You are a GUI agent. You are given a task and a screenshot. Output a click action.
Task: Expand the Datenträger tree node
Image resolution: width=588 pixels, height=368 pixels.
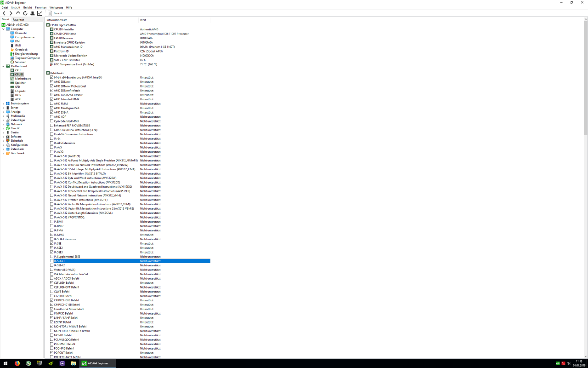point(3,120)
